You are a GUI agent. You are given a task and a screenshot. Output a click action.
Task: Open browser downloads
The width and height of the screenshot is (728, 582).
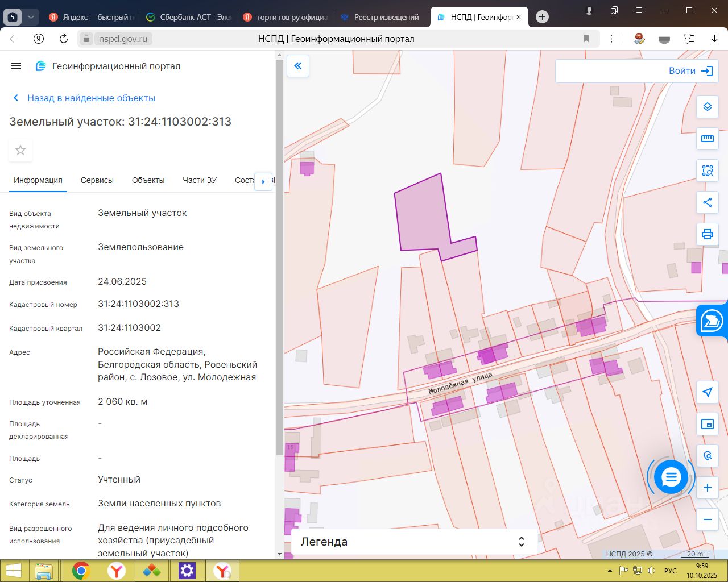point(714,39)
